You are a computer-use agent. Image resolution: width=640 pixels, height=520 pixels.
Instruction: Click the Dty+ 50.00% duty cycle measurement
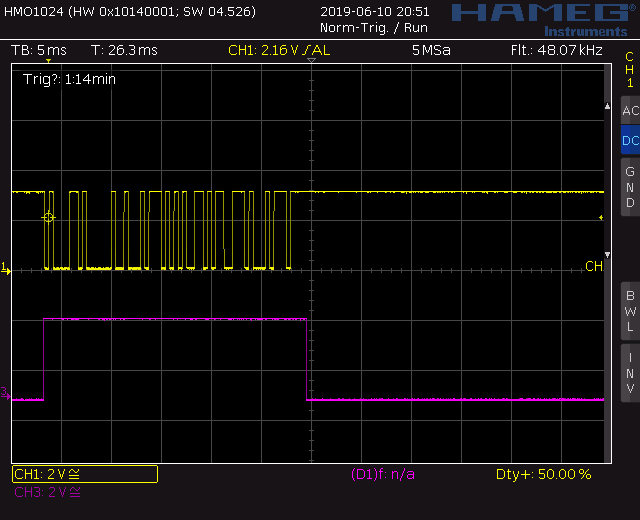[x=543, y=474]
